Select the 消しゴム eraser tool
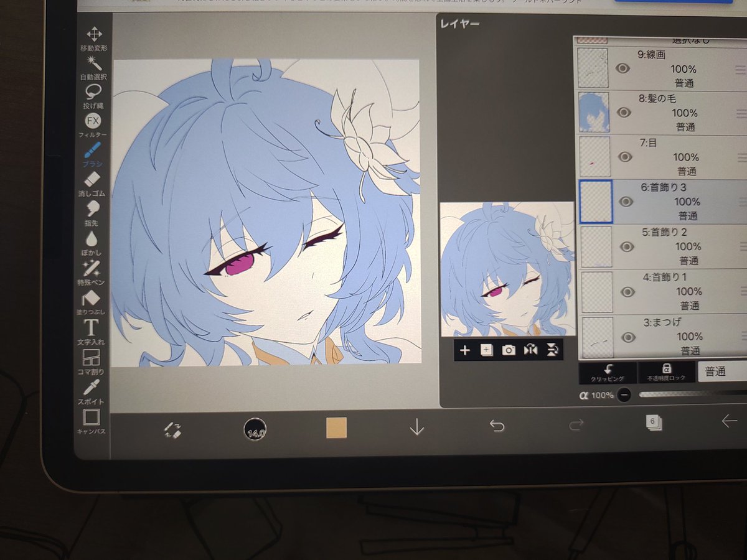 click(92, 185)
